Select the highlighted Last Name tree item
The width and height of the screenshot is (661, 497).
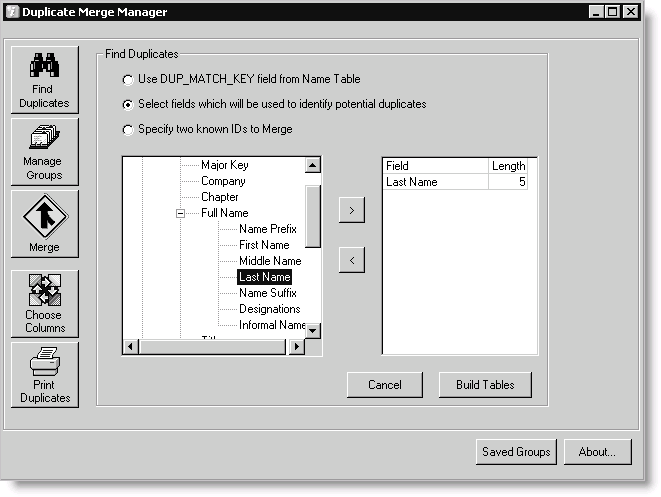click(x=264, y=277)
